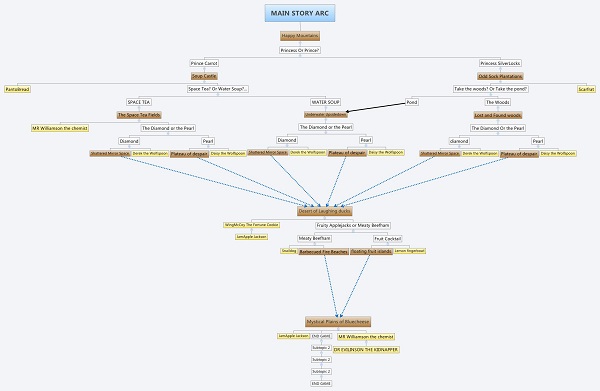Select the Pantsbread character node
600x391 pixels.
pyautogui.click(x=18, y=89)
